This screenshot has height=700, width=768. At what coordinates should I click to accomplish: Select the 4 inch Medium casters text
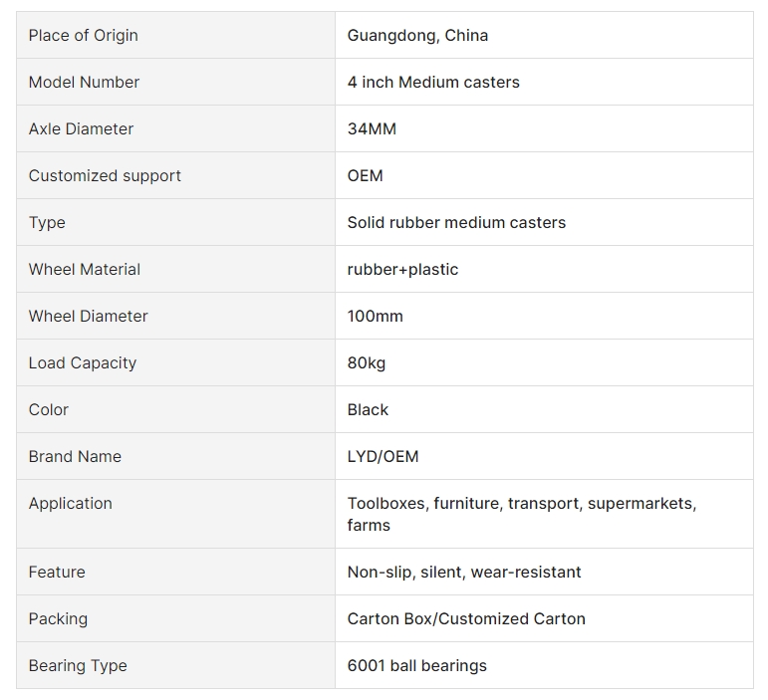click(433, 82)
